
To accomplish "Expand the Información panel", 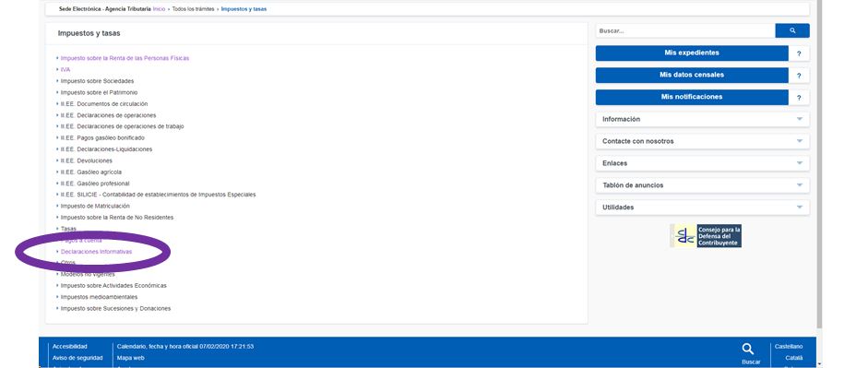I will coord(702,119).
